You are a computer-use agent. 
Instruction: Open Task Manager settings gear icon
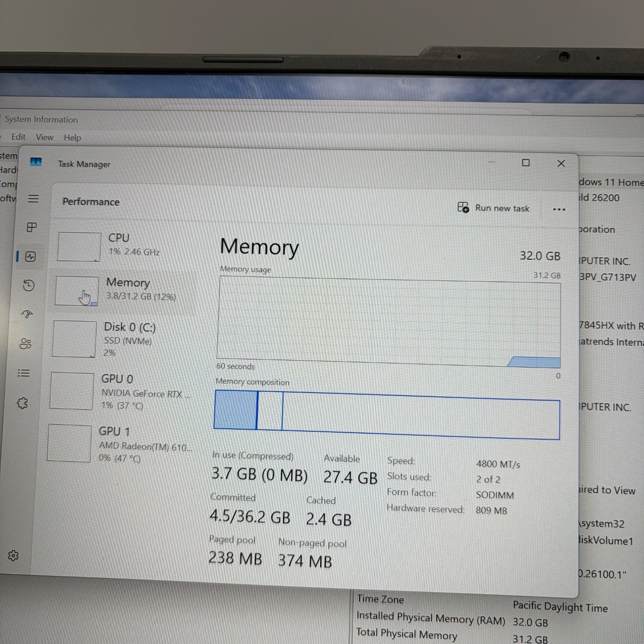(13, 556)
